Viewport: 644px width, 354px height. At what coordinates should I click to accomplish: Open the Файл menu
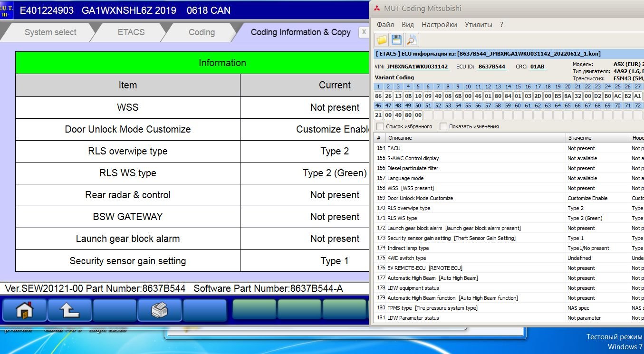[385, 24]
